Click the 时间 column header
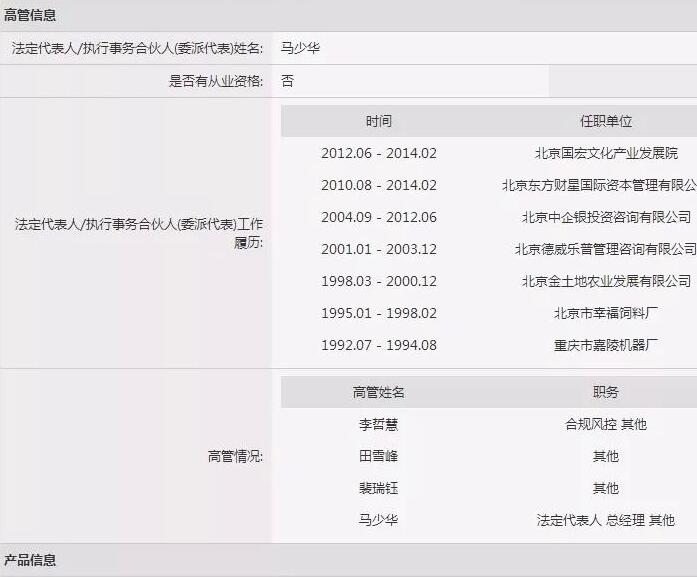 coord(379,121)
